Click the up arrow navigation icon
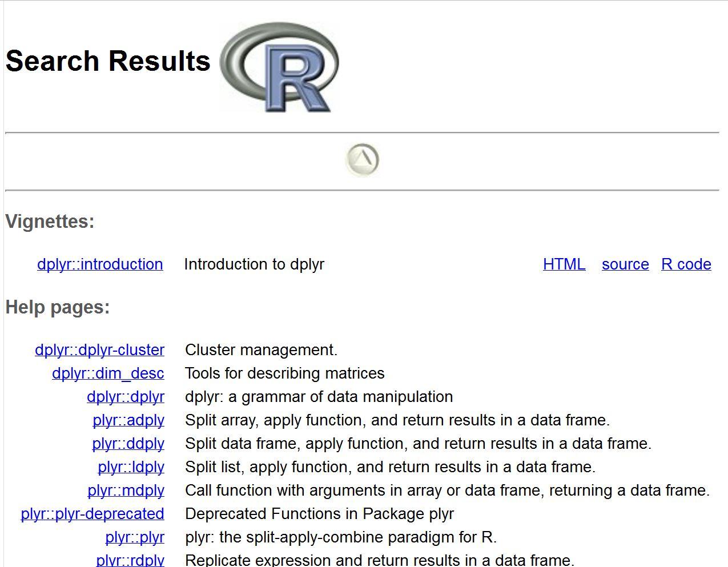Image resolution: width=728 pixels, height=567 pixels. pos(362,160)
